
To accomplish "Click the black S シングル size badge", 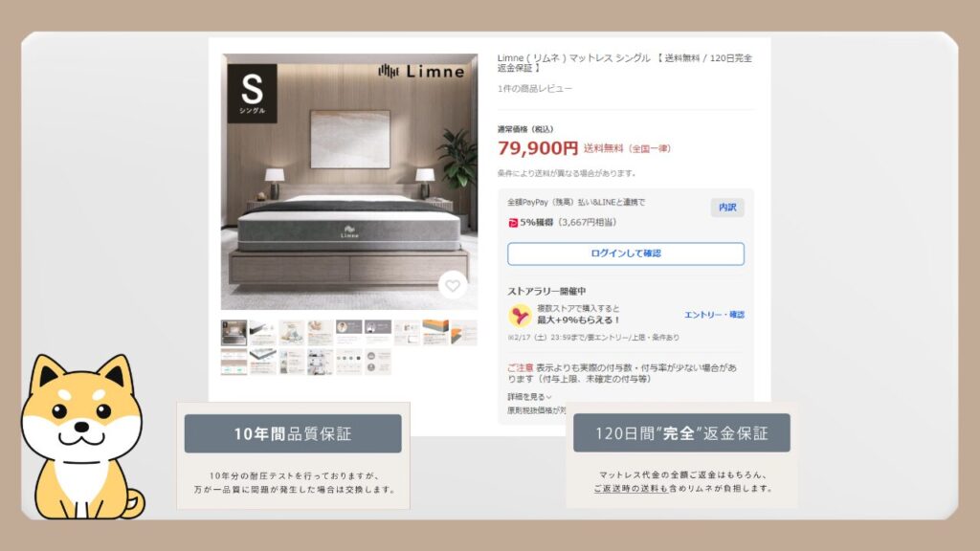I will click(252, 93).
